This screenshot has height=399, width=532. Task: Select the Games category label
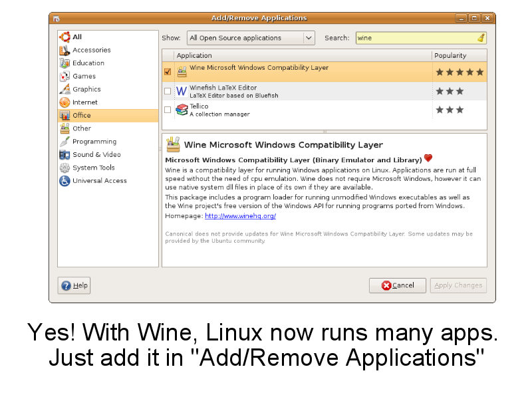tap(84, 76)
